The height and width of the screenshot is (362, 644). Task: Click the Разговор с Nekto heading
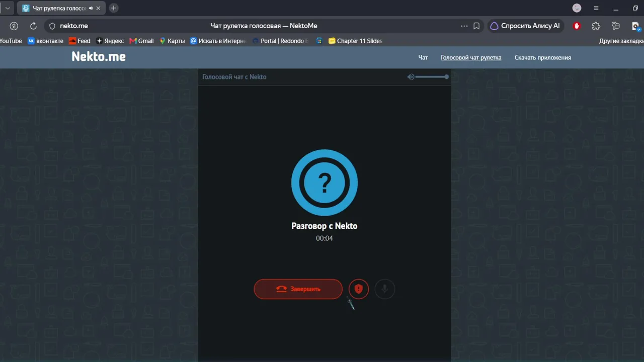(325, 226)
